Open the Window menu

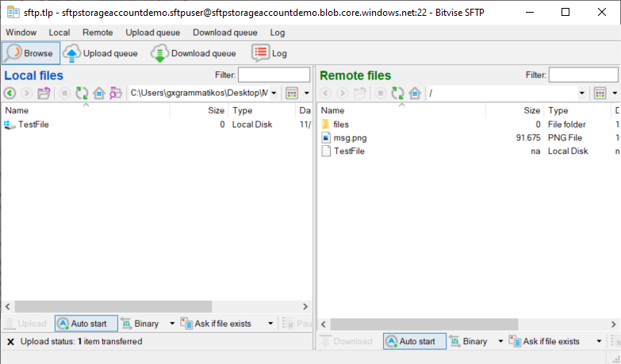coord(21,33)
